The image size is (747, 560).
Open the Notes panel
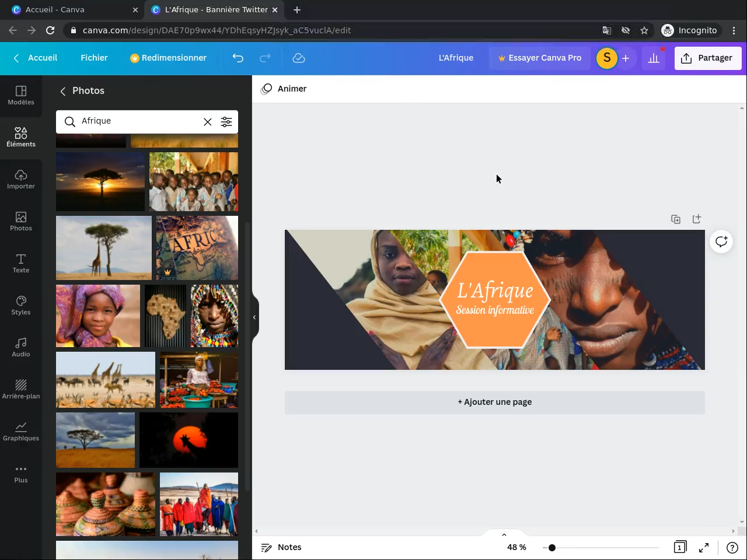281,547
